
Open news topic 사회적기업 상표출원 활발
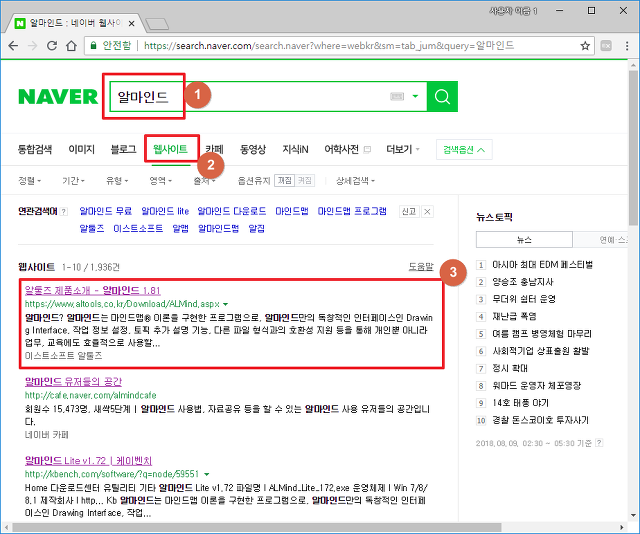pyautogui.click(x=541, y=351)
